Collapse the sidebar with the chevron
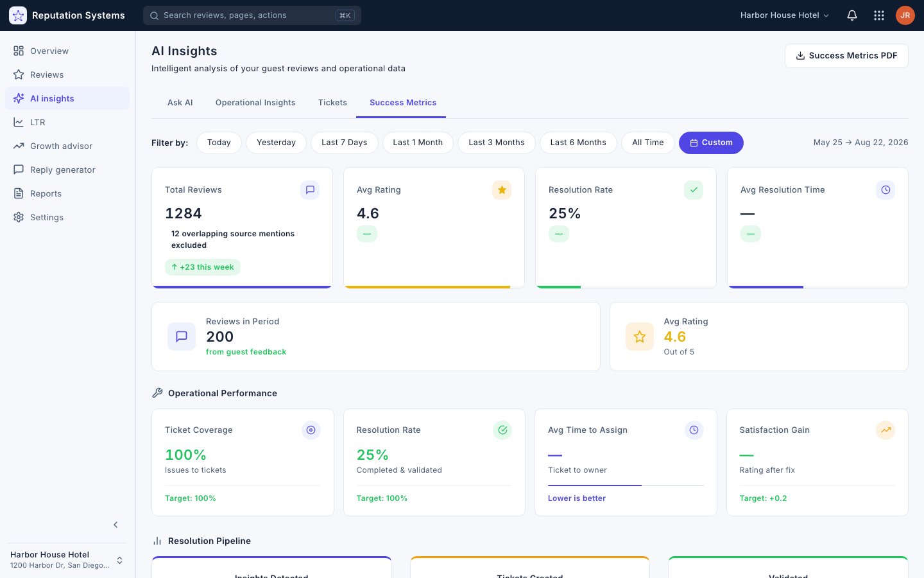Viewport: 924px width, 578px height. point(116,525)
